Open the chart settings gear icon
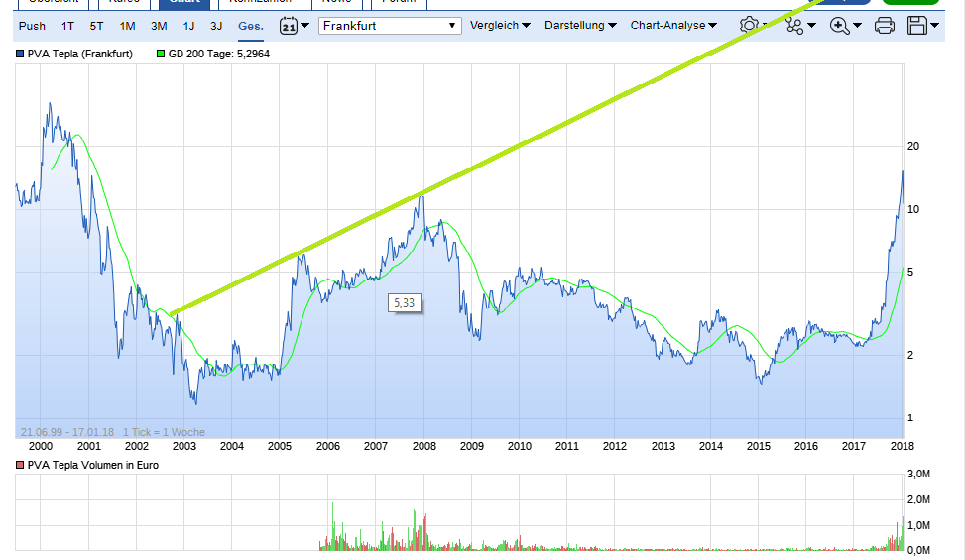 point(749,25)
